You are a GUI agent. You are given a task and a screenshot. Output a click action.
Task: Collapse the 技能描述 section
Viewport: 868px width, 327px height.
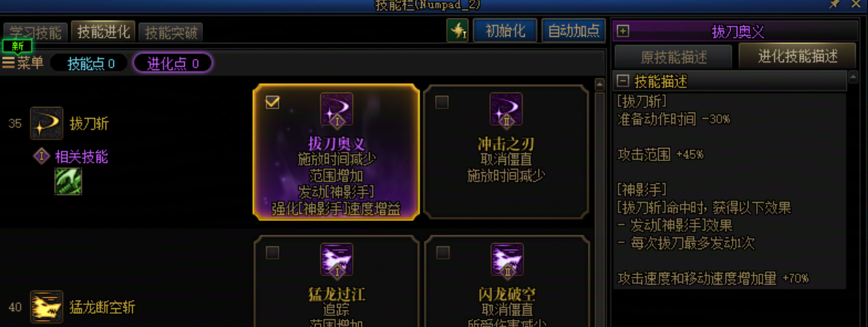point(623,81)
